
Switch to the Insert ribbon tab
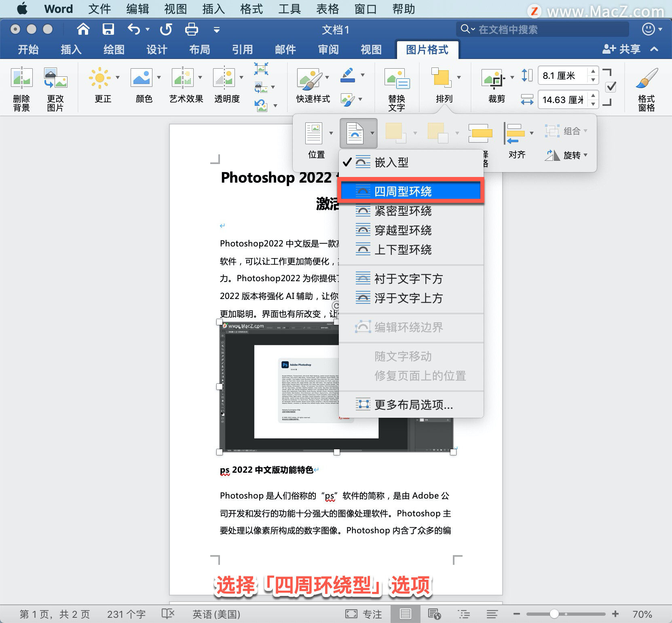[71, 50]
